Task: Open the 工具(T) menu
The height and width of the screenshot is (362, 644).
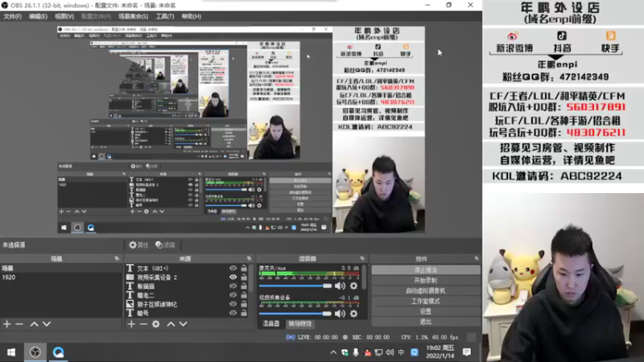Action: (x=165, y=16)
